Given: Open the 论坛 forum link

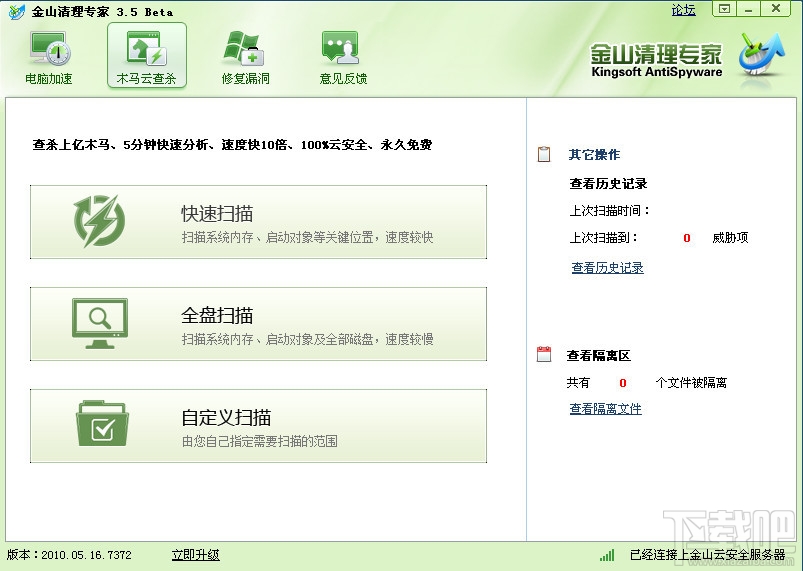Looking at the screenshot, I should click(683, 10).
